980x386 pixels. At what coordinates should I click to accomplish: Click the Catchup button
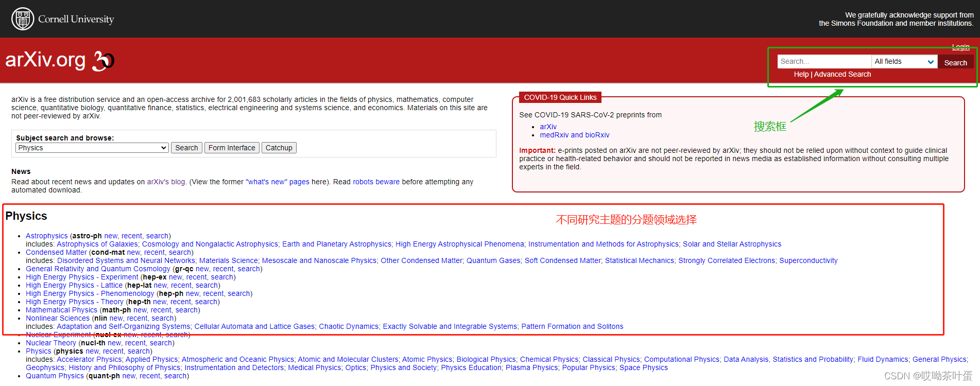[279, 148]
